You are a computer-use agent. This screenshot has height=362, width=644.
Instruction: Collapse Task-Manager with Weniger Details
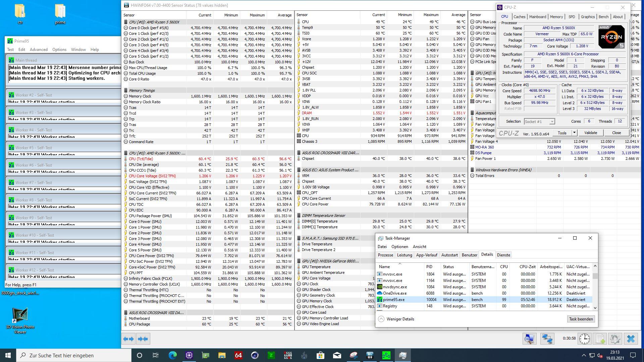pyautogui.click(x=396, y=319)
